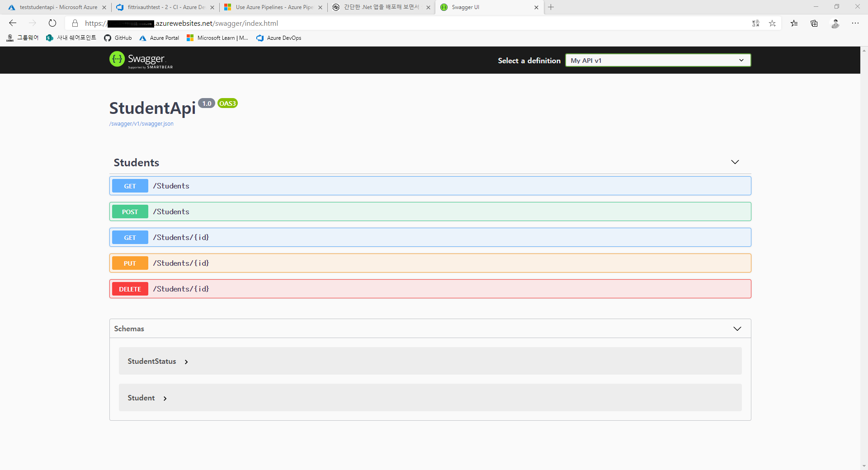Click the user profile avatar icon

tap(835, 23)
